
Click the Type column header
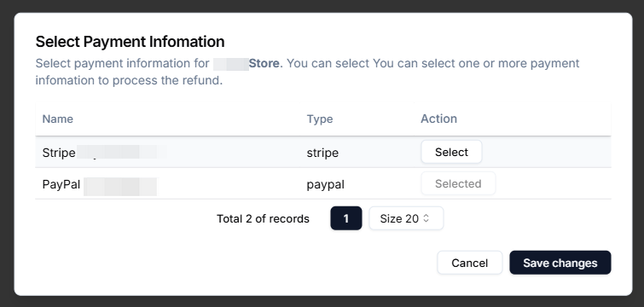[x=320, y=119]
